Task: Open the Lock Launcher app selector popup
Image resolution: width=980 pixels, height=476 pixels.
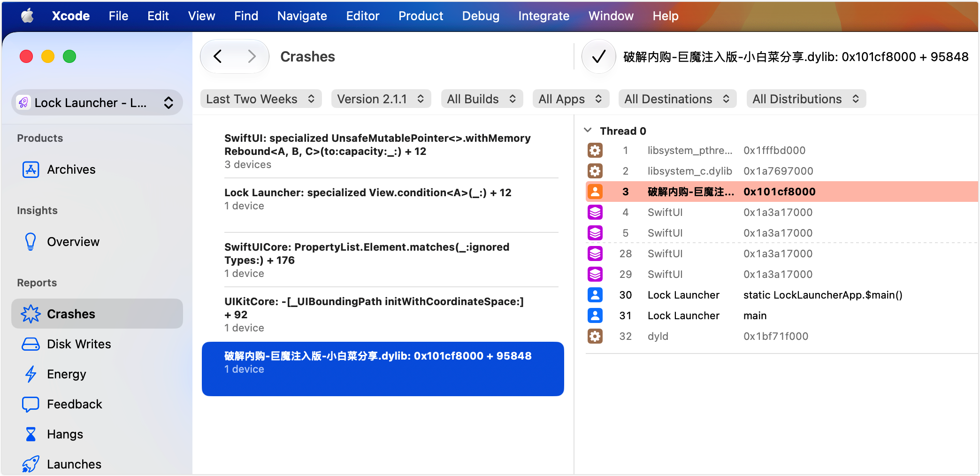Action: [x=97, y=102]
